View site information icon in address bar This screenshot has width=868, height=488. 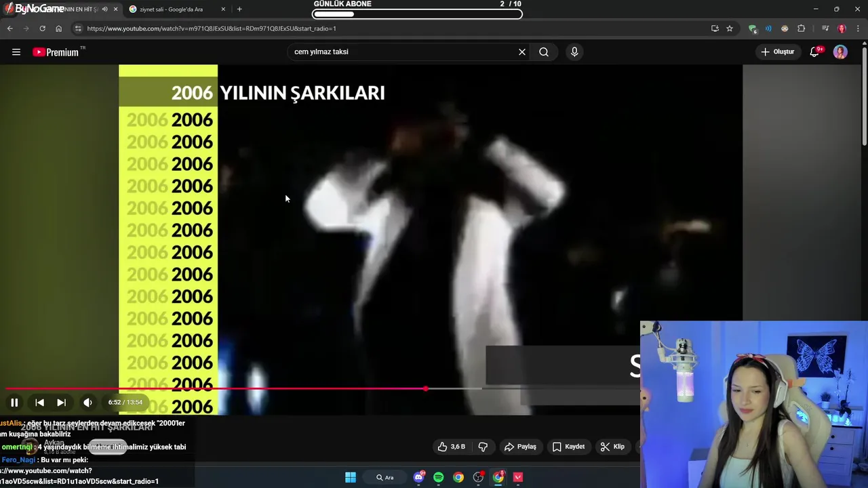point(78,28)
